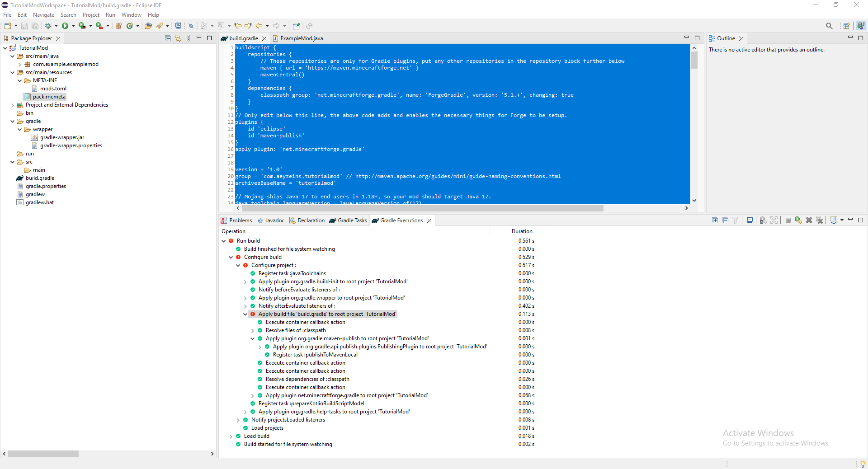Click the green Run button
The height and width of the screenshot is (469, 868).
click(x=65, y=26)
